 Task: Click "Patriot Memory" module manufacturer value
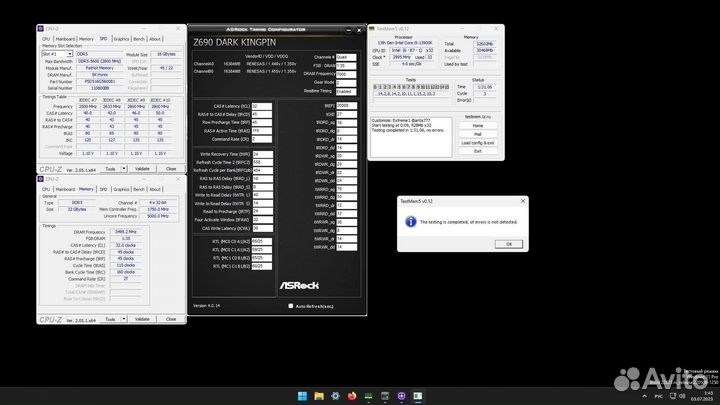100,68
